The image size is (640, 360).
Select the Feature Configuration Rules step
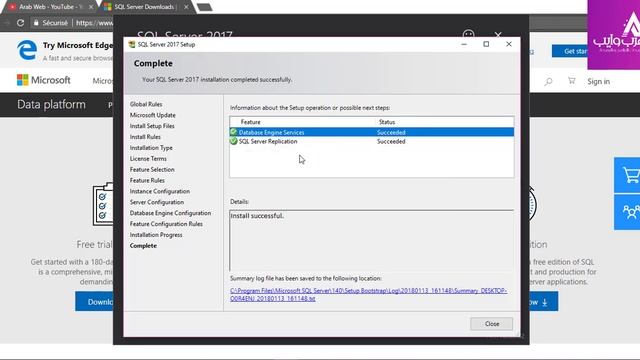[x=166, y=224]
